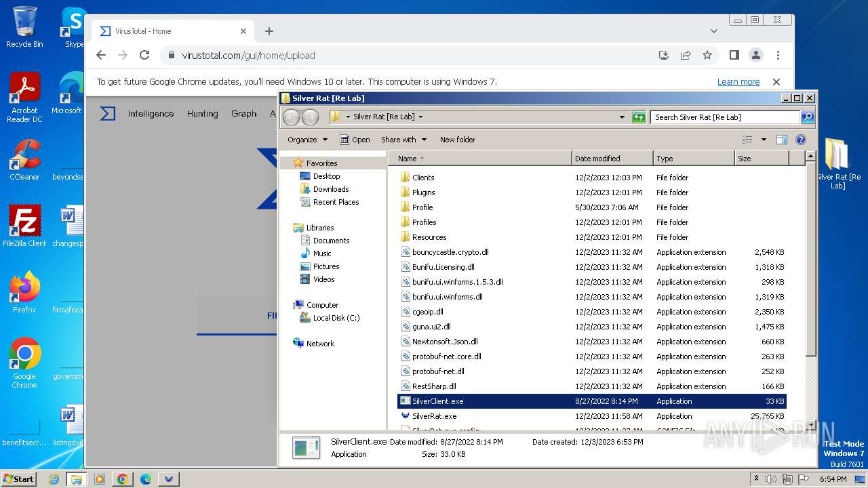Viewport: 868px width, 488px height.
Task: Select Network in navigation pane
Action: tap(320, 344)
